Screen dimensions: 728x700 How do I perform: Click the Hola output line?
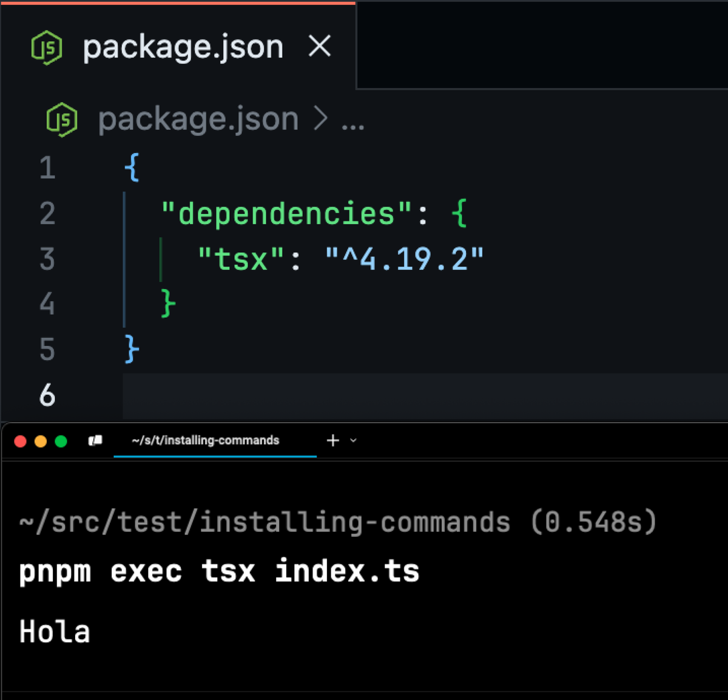click(x=55, y=632)
